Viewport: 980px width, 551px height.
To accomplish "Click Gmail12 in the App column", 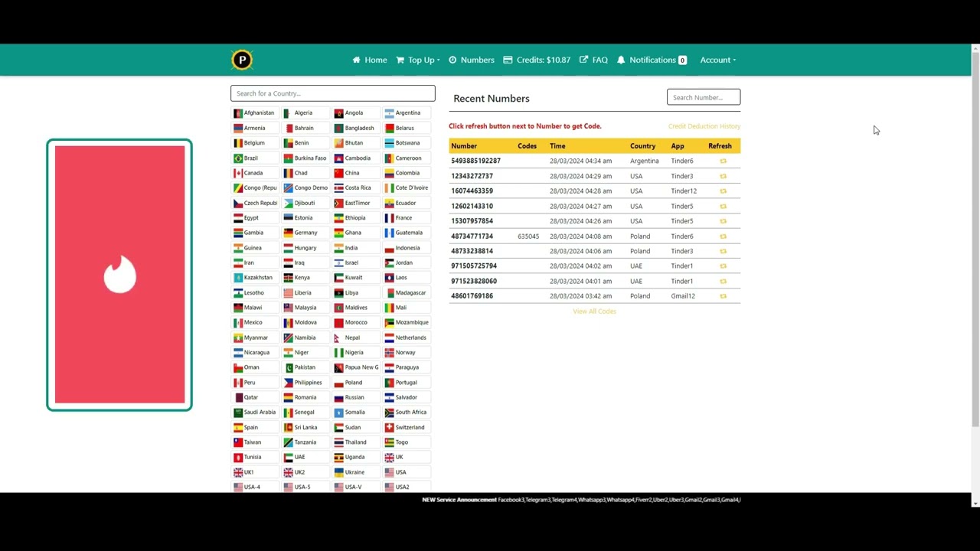I will (683, 296).
